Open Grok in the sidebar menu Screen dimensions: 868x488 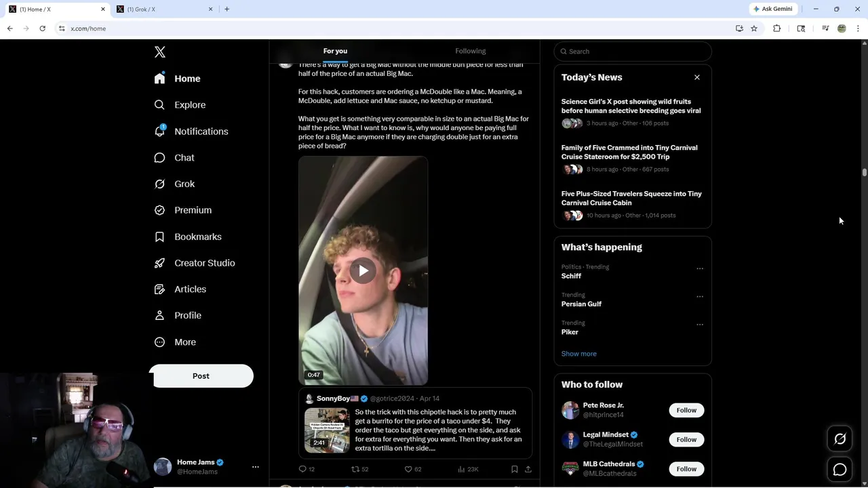[x=174, y=184]
